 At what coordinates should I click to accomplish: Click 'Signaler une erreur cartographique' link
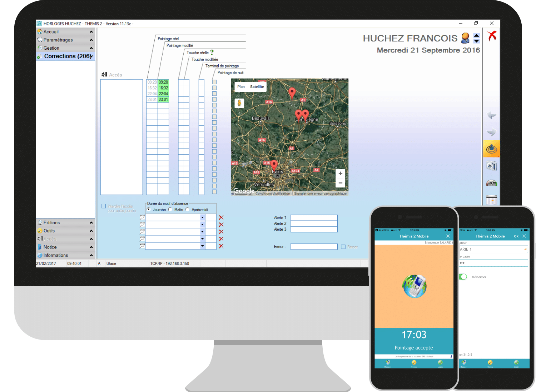pos(320,194)
